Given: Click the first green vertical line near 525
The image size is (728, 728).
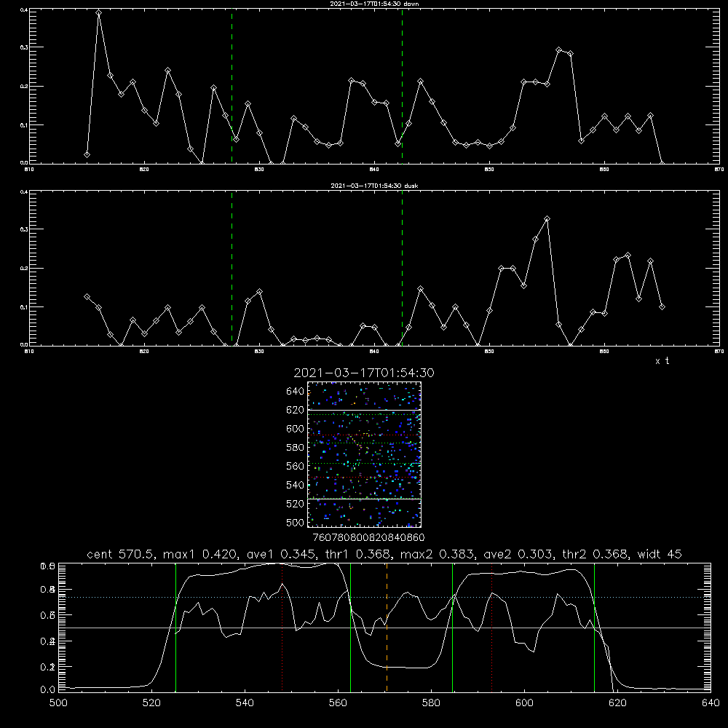Looking at the screenshot, I should pos(175,627).
